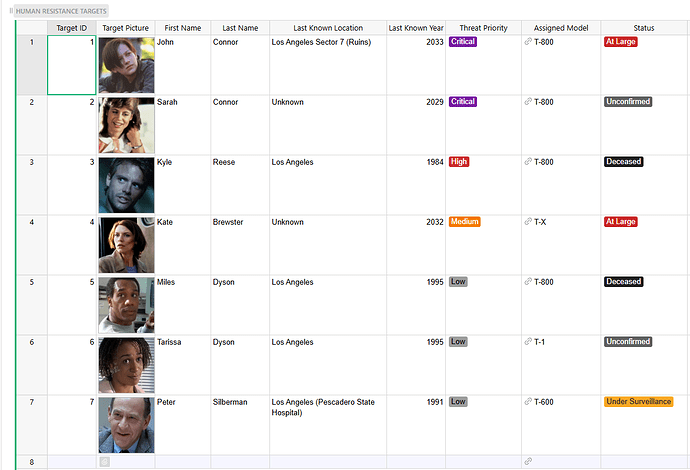Click the Under Surveillance status tag

(639, 401)
